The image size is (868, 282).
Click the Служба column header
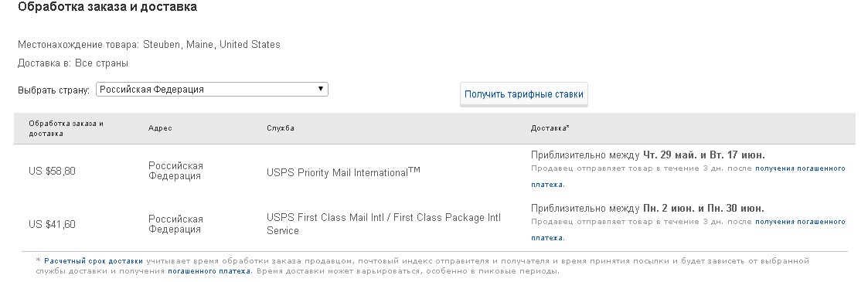(x=280, y=128)
